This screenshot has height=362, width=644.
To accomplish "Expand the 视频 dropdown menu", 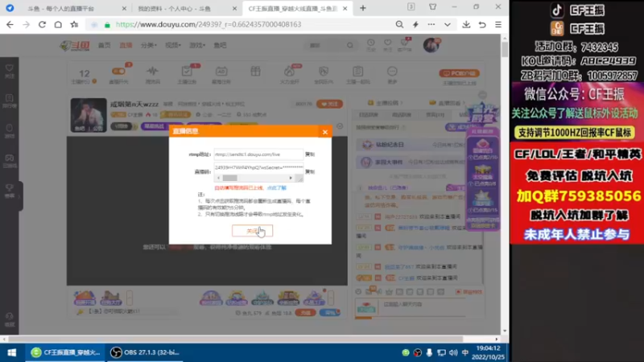I will pyautogui.click(x=173, y=45).
